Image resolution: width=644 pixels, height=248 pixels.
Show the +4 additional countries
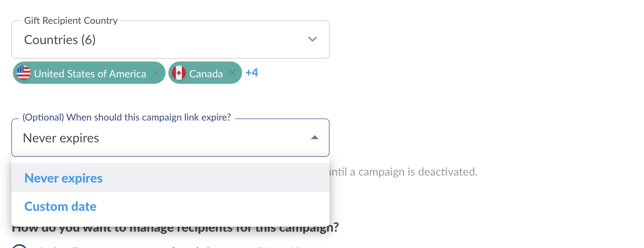pos(252,73)
